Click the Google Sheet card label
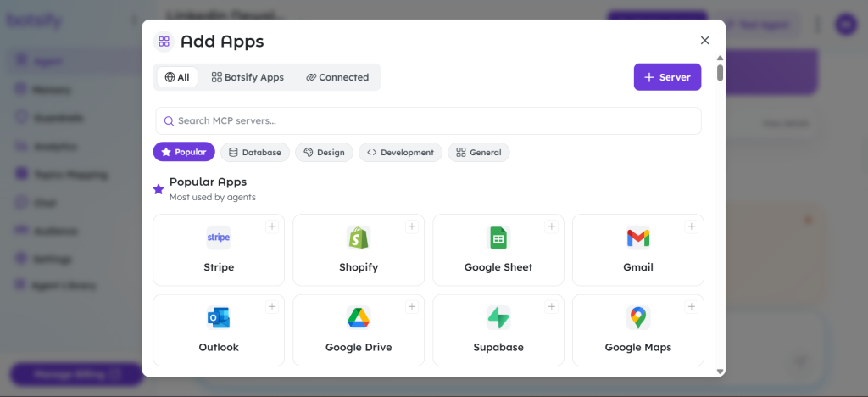The image size is (868, 397). tap(498, 267)
